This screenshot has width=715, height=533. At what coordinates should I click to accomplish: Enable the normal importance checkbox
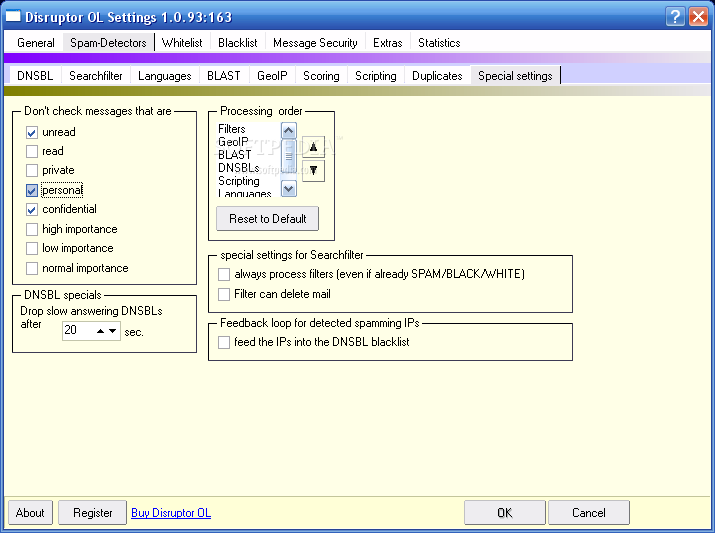tap(32, 269)
